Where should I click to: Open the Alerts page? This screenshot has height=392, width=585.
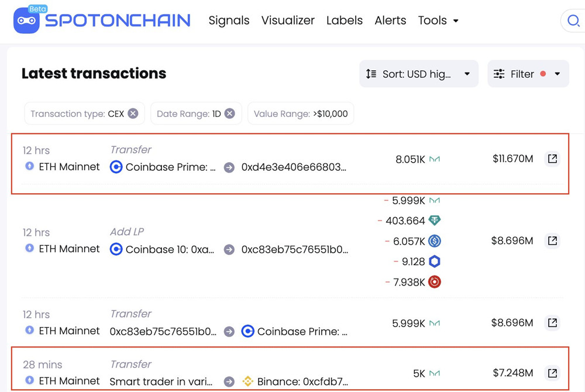click(390, 20)
